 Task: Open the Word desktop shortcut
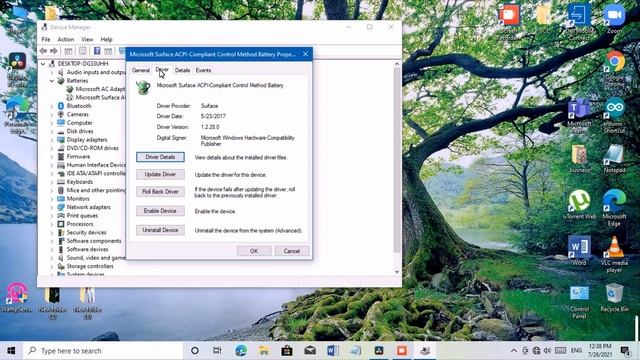click(579, 247)
